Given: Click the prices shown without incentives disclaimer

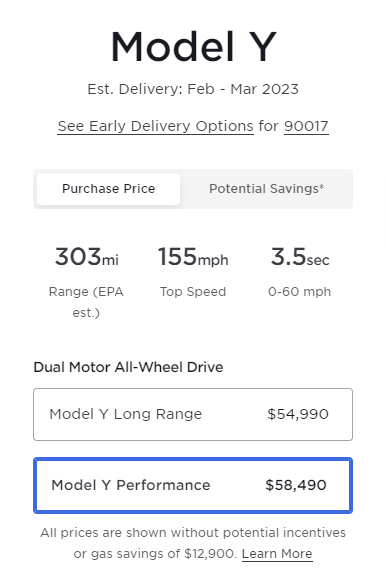Looking at the screenshot, I should click(193, 543).
